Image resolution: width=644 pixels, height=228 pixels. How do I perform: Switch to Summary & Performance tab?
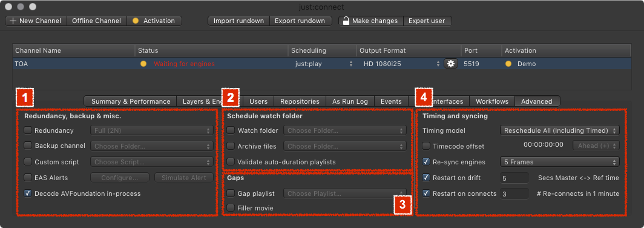[x=131, y=101]
